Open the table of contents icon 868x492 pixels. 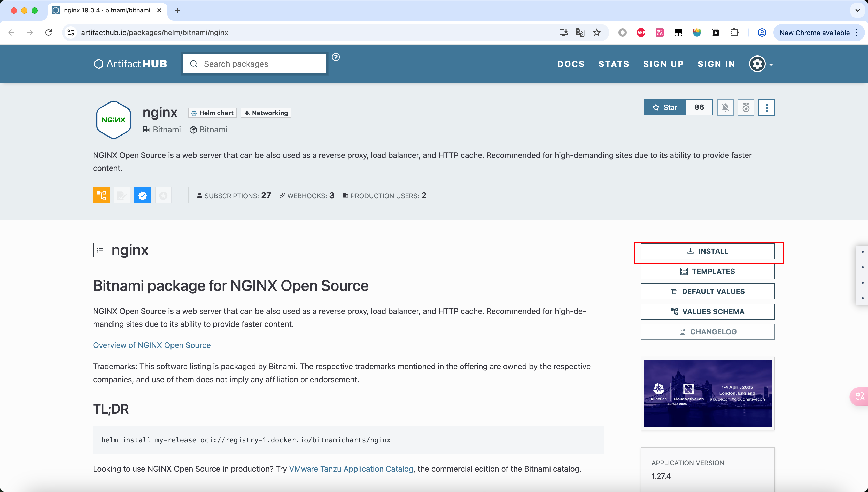100,250
